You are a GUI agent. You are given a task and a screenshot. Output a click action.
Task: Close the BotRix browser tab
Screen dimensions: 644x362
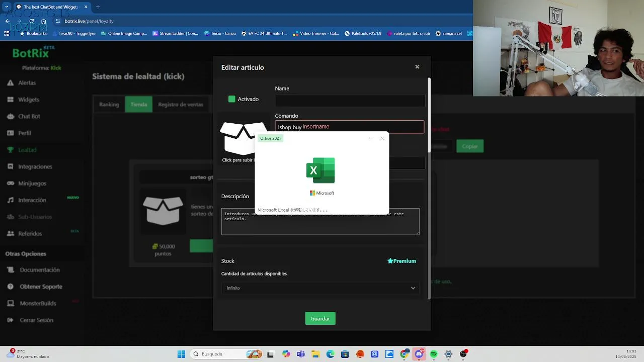click(86, 7)
